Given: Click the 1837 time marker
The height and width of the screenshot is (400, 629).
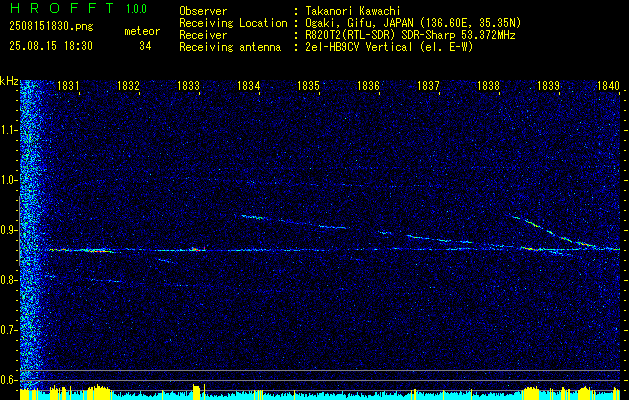Looking at the screenshot, I should click(x=428, y=85).
